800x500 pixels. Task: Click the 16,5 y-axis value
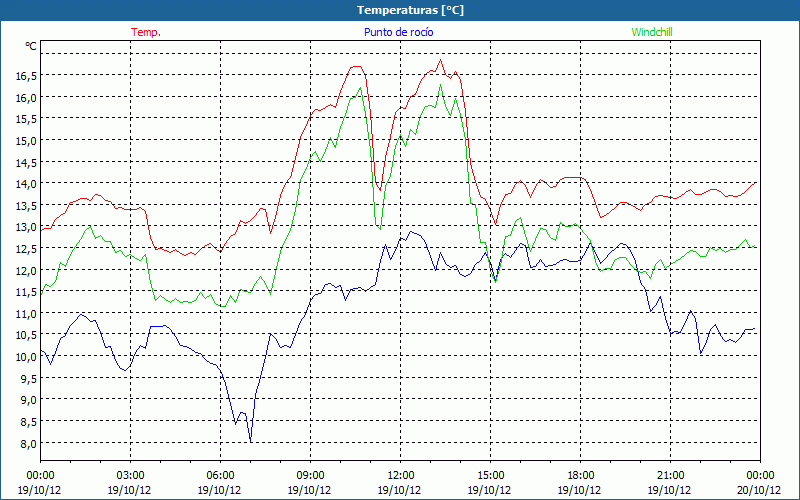pos(26,76)
